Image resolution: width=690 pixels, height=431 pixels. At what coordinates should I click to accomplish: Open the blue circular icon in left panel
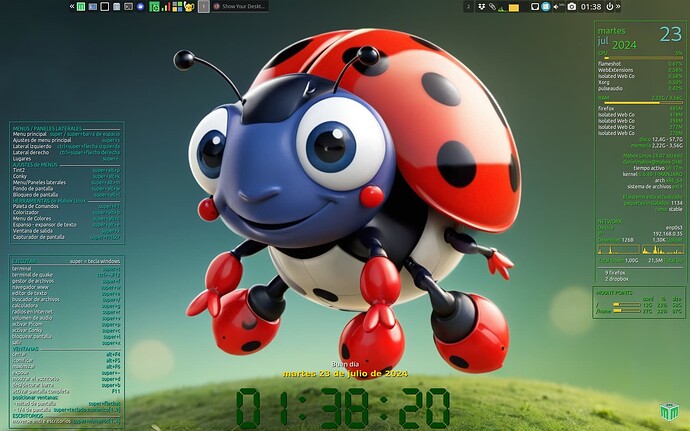pos(140,6)
